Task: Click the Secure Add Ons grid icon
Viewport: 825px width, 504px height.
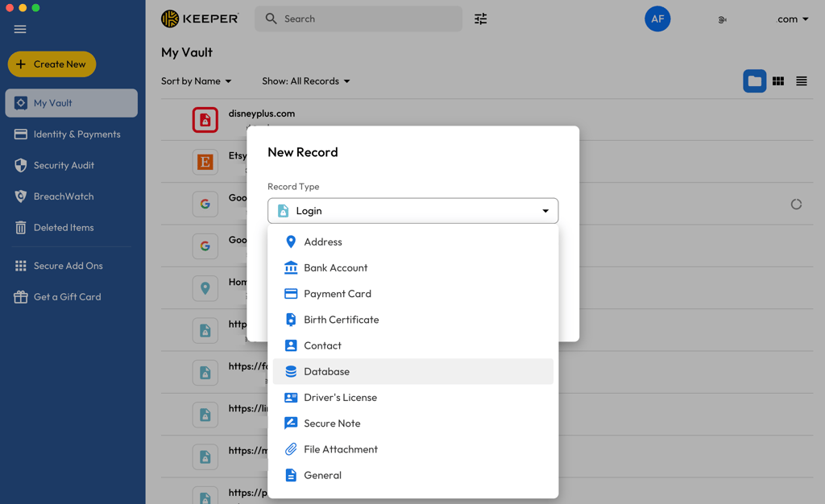Action: (x=20, y=266)
